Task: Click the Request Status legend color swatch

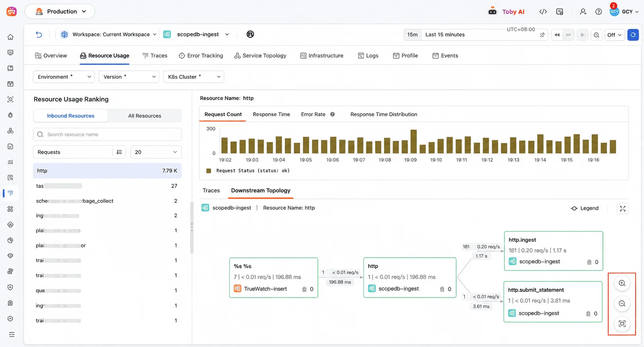Action: (x=209, y=171)
